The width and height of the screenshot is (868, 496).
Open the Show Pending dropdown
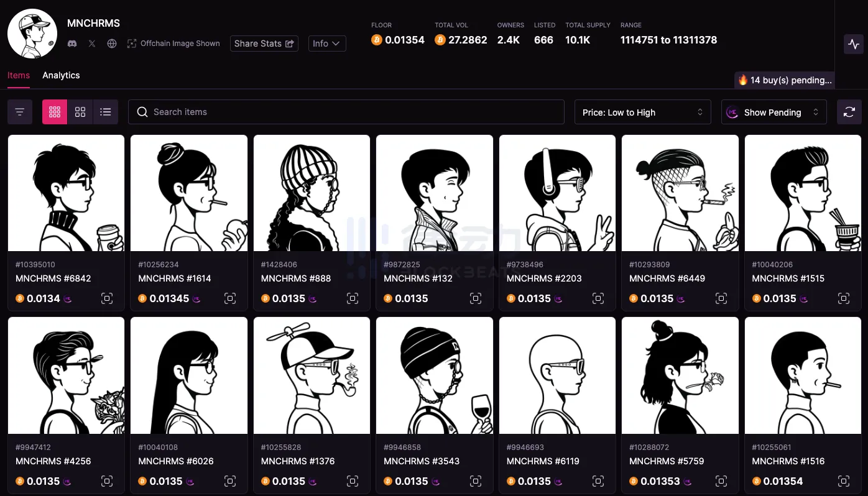[x=773, y=113]
